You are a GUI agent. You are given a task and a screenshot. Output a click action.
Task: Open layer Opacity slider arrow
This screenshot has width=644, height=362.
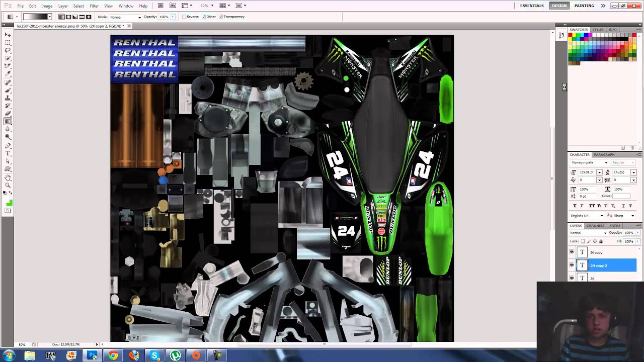tap(637, 233)
